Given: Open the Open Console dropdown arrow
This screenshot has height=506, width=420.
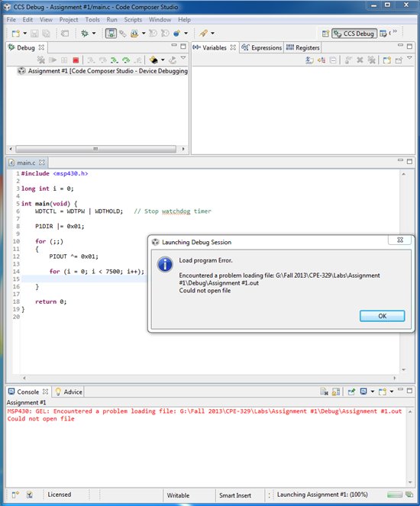Looking at the screenshot, I should (x=392, y=392).
